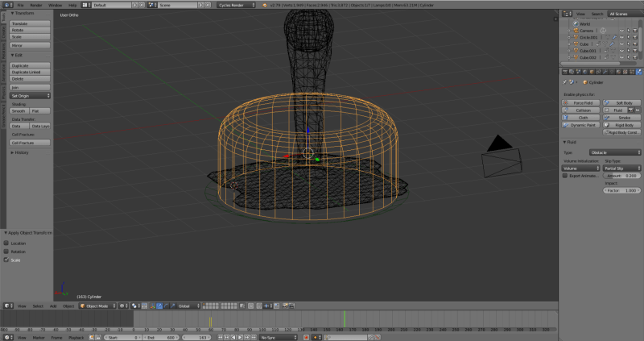Click the Outliner editor type icon
Viewport: 644px width, 341px height.
[x=567, y=14]
